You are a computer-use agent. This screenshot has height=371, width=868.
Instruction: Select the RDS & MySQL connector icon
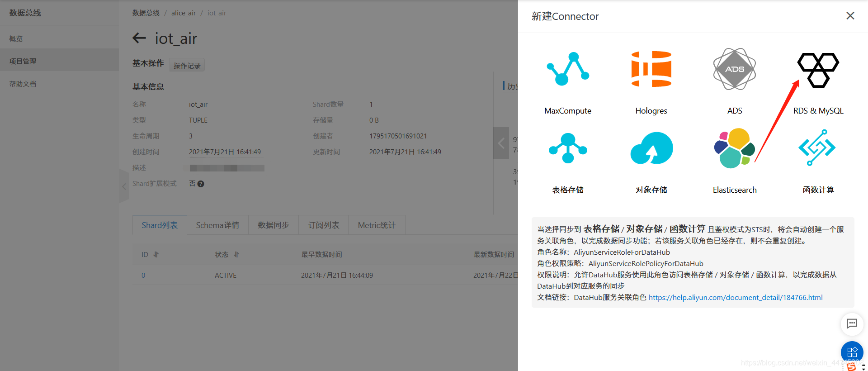tap(818, 70)
